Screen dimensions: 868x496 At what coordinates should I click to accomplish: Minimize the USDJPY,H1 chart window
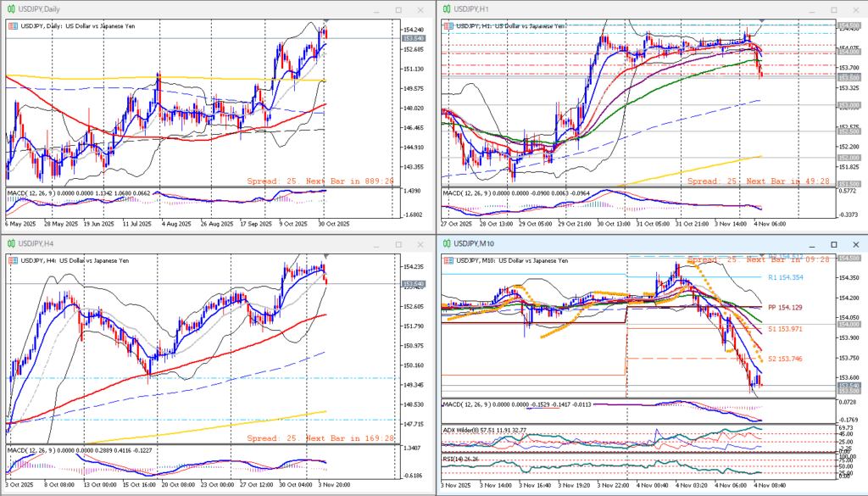coord(811,9)
